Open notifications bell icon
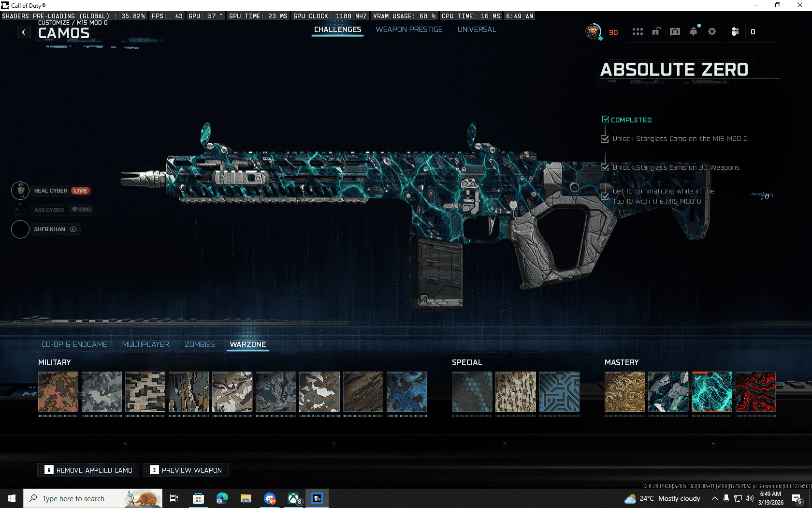812x508 pixels. pos(694,32)
